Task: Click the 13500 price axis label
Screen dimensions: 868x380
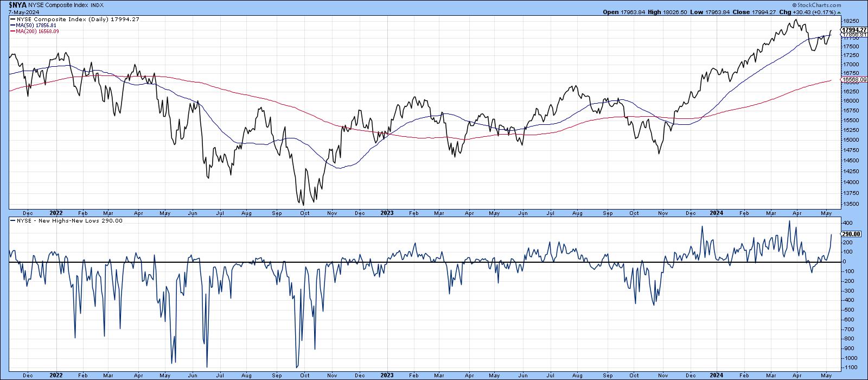Action: tap(851, 205)
